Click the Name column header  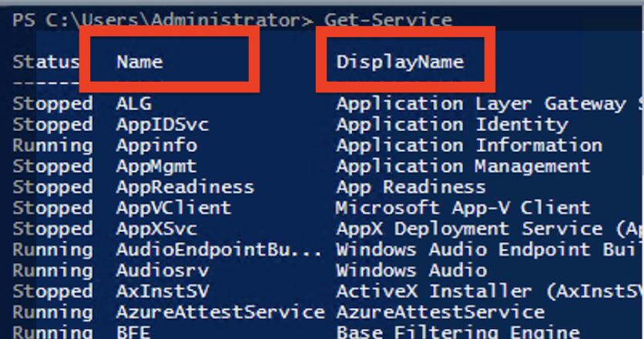[x=139, y=62]
